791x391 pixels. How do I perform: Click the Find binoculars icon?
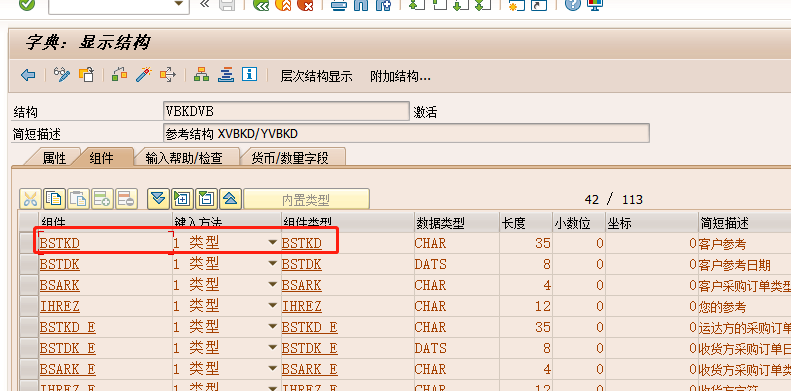coord(361,5)
